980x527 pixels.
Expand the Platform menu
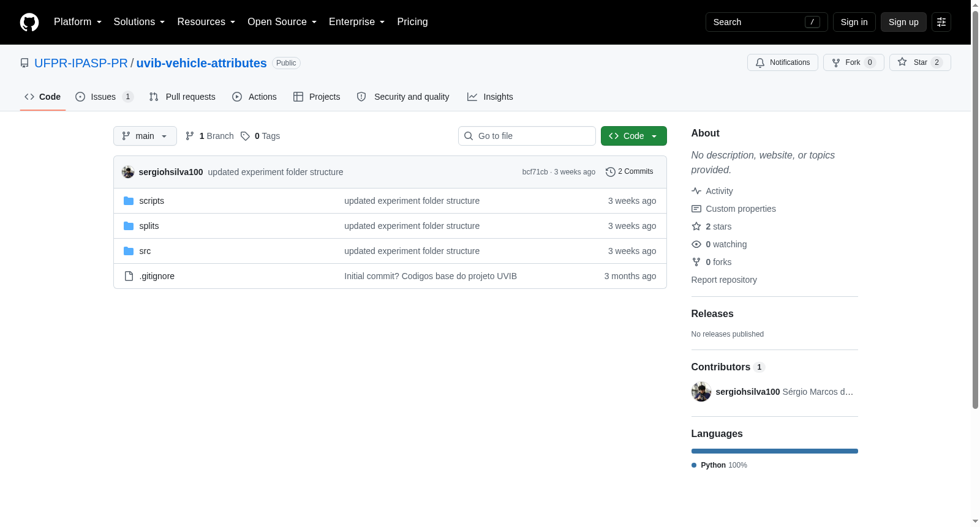coord(78,22)
